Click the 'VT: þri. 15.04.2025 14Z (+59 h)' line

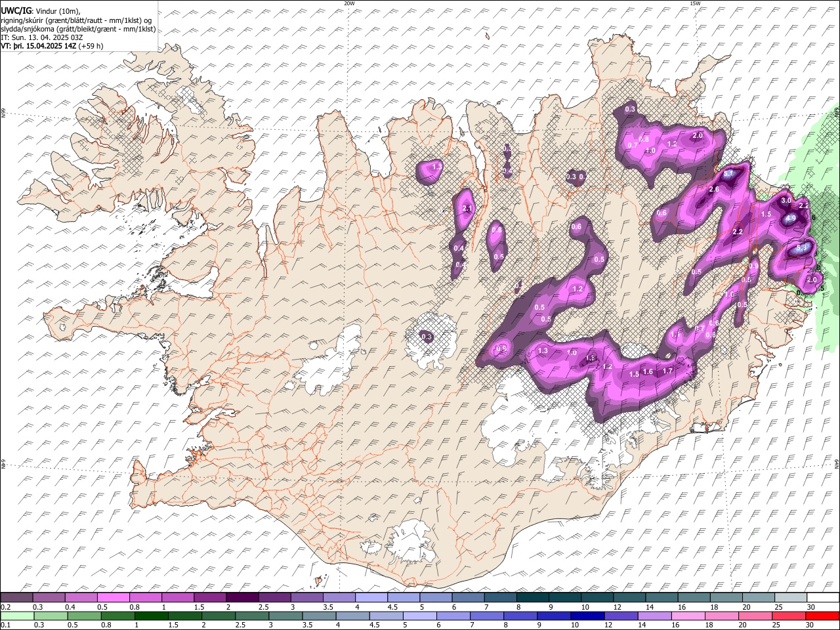(52, 46)
